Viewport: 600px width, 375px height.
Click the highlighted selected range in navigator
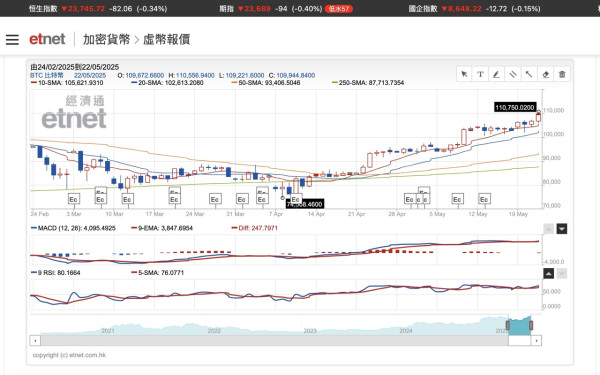tap(520, 326)
